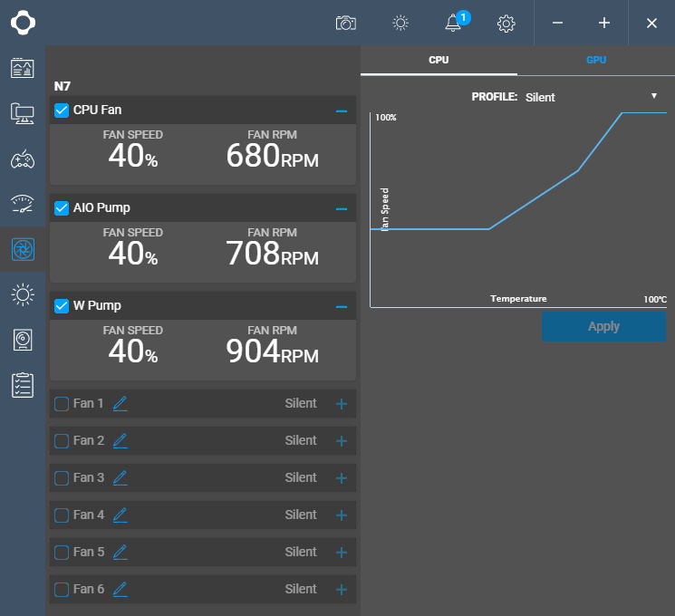Open the clipboard checklist icon in sidebar
Viewport: 675px width, 616px height.
[x=23, y=385]
